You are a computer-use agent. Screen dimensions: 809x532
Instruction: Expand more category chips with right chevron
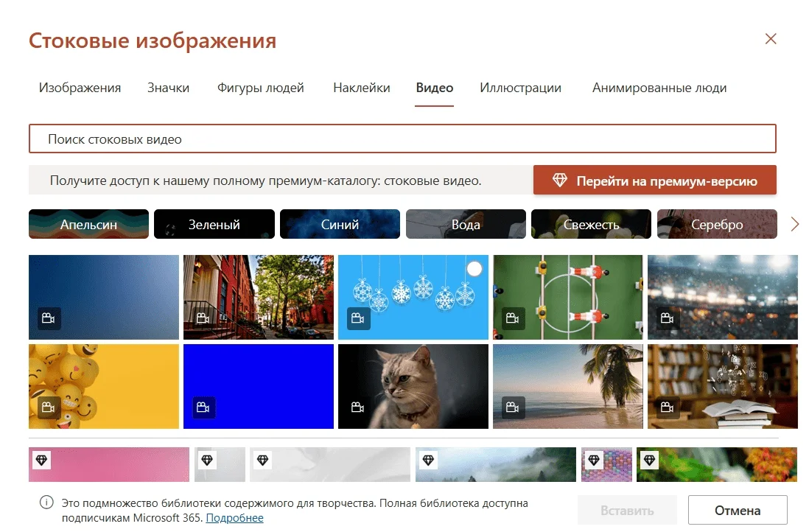[794, 224]
